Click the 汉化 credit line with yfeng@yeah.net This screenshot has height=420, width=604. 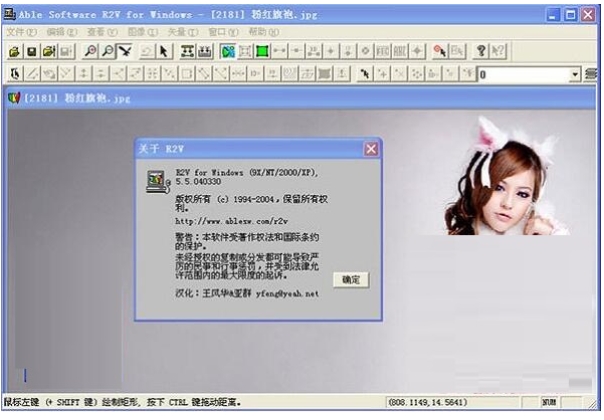click(x=247, y=294)
